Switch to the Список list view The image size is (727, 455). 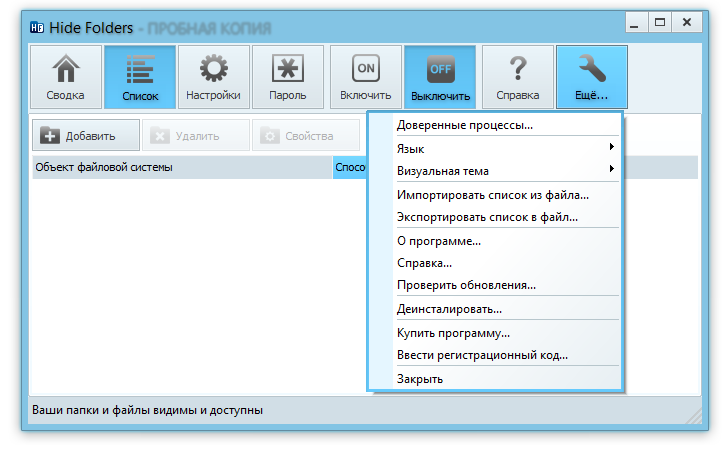140,77
